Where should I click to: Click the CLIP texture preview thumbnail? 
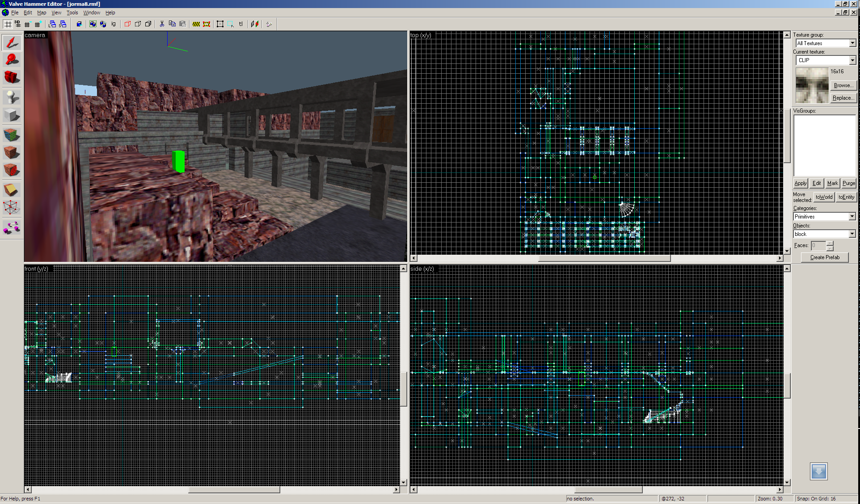click(x=812, y=85)
